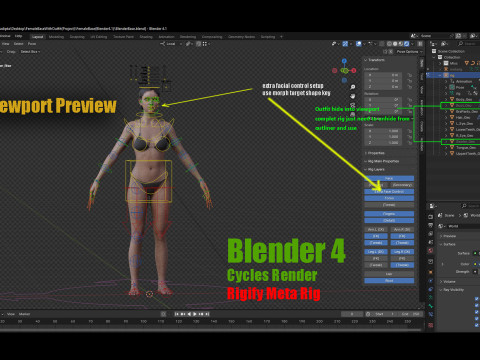The width and height of the screenshot is (480, 360).
Task: Click the Location Z input field
Action: tap(383, 87)
